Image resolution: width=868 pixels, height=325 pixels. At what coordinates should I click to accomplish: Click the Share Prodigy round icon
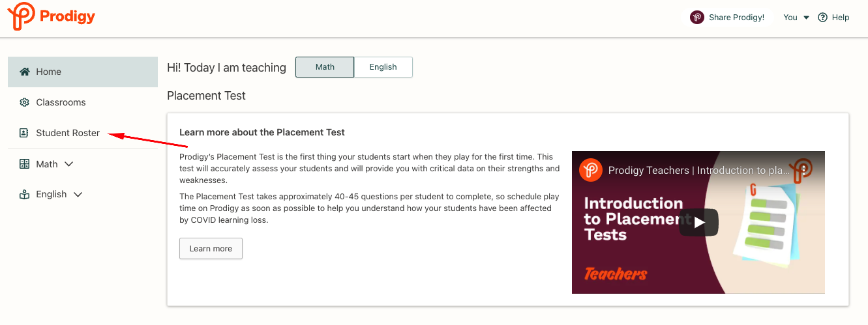pyautogui.click(x=697, y=18)
